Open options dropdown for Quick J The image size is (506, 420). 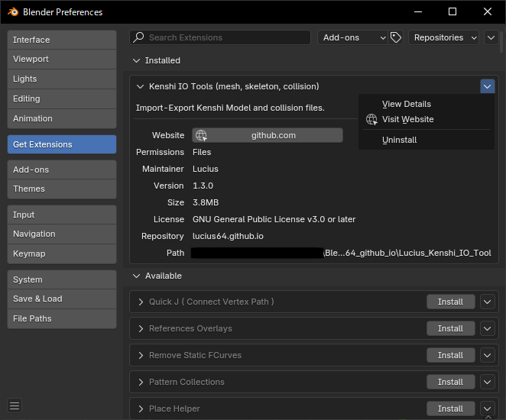tap(488, 302)
